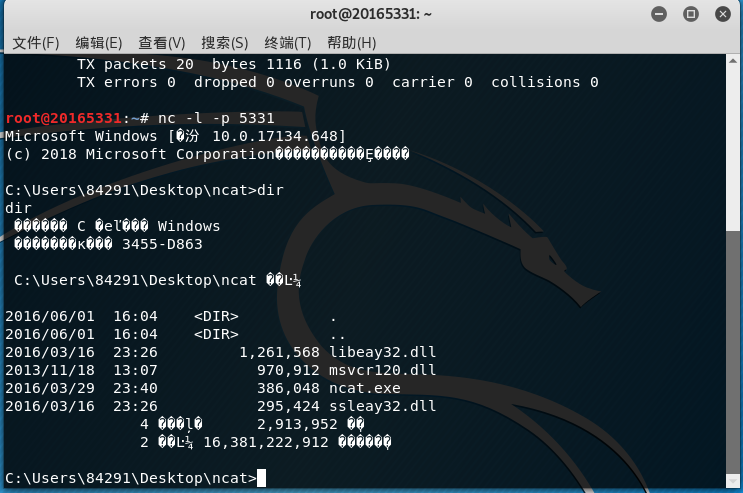
Task: Open the 编辑(E) menu
Action: tap(99, 43)
